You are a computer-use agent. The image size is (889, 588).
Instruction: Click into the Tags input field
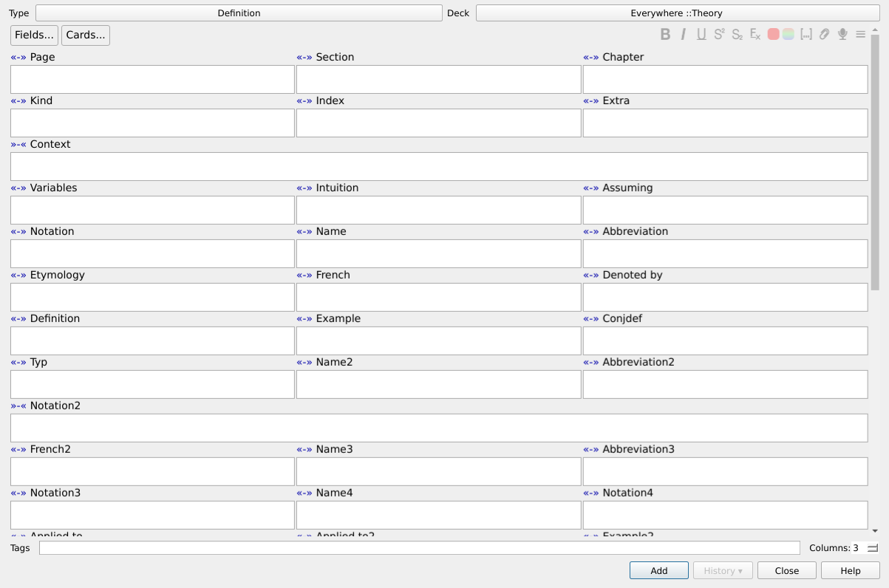click(x=419, y=548)
